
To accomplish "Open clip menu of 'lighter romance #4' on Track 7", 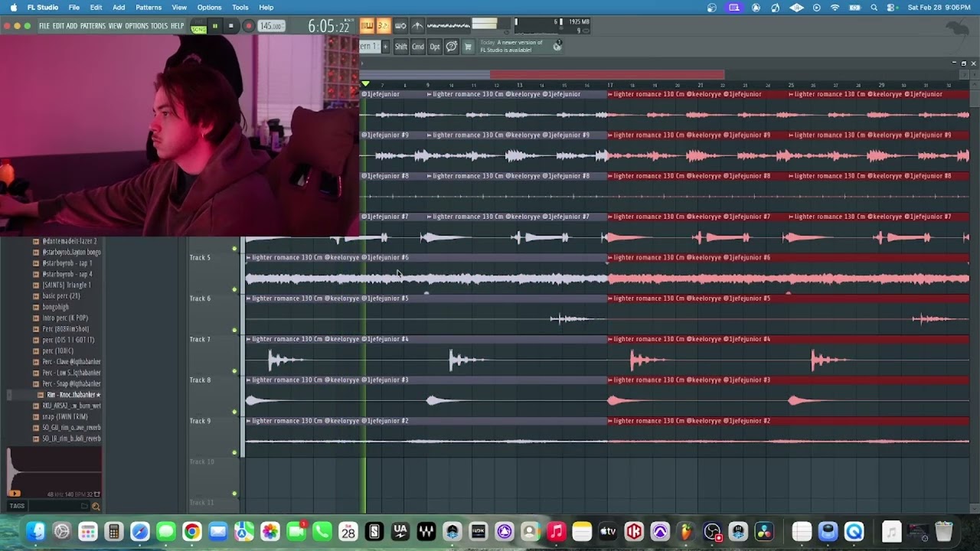I will pos(248,339).
